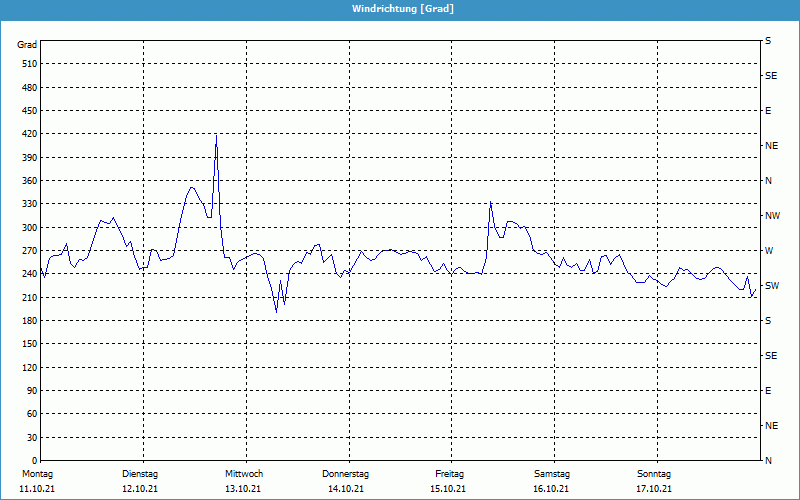Select the Dienstag day label

coord(140,473)
